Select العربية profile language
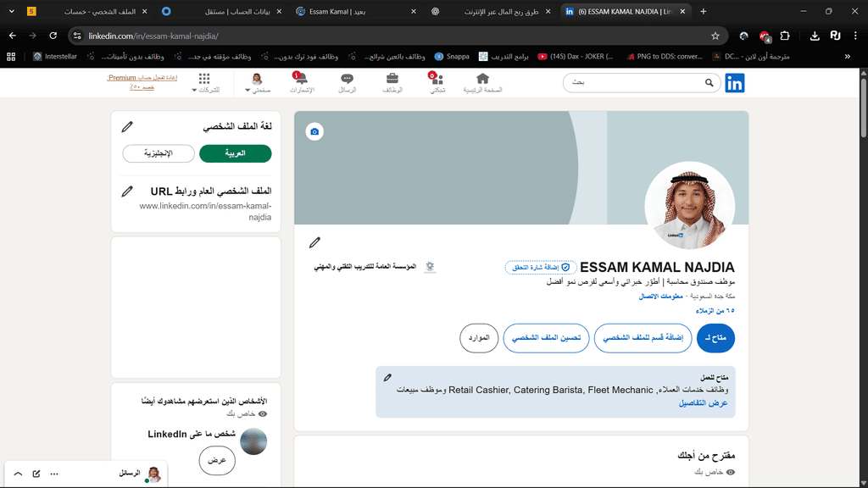 [236, 153]
